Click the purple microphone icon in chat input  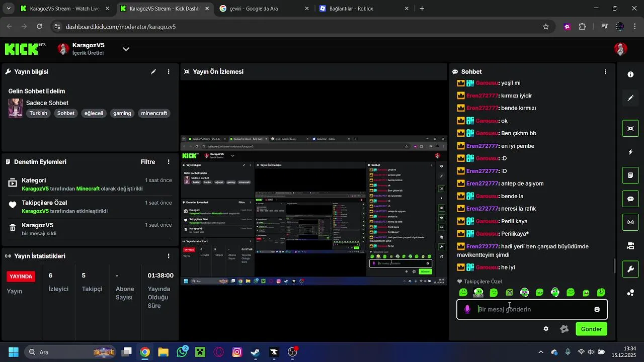click(x=467, y=310)
